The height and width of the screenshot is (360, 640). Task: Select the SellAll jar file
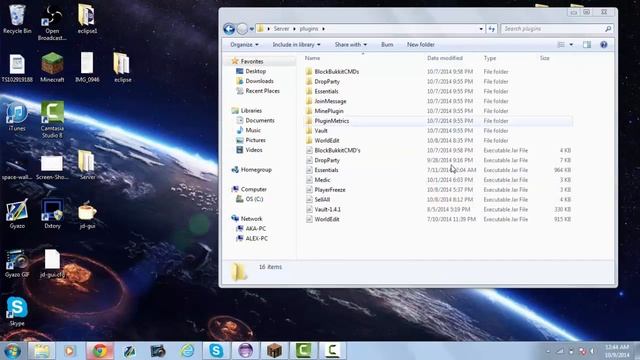click(322, 200)
